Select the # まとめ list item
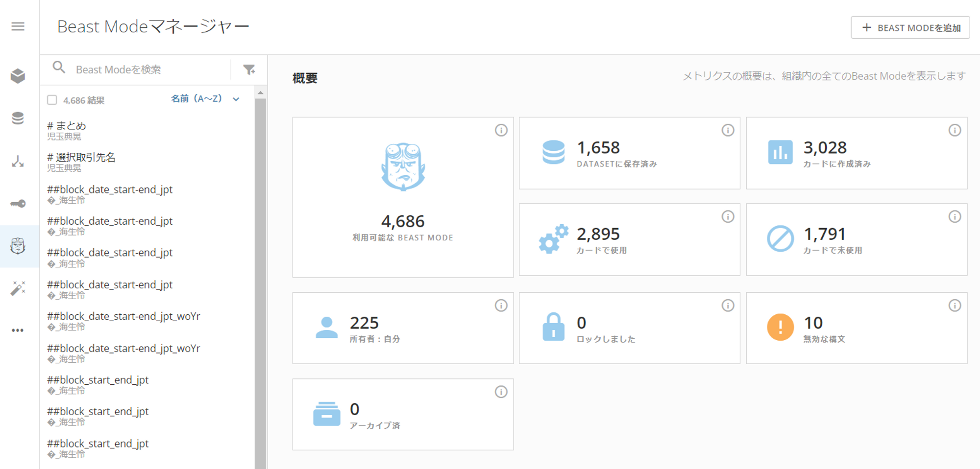 [147, 131]
